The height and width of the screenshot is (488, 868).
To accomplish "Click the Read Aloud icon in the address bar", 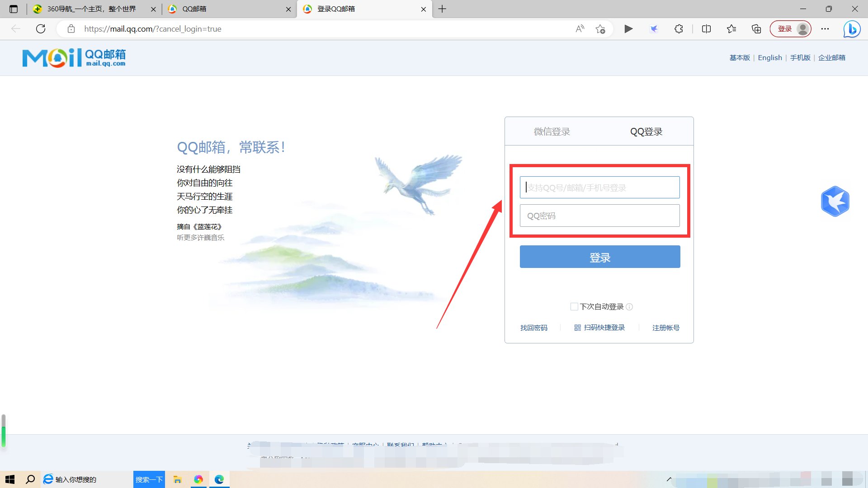I will click(579, 28).
